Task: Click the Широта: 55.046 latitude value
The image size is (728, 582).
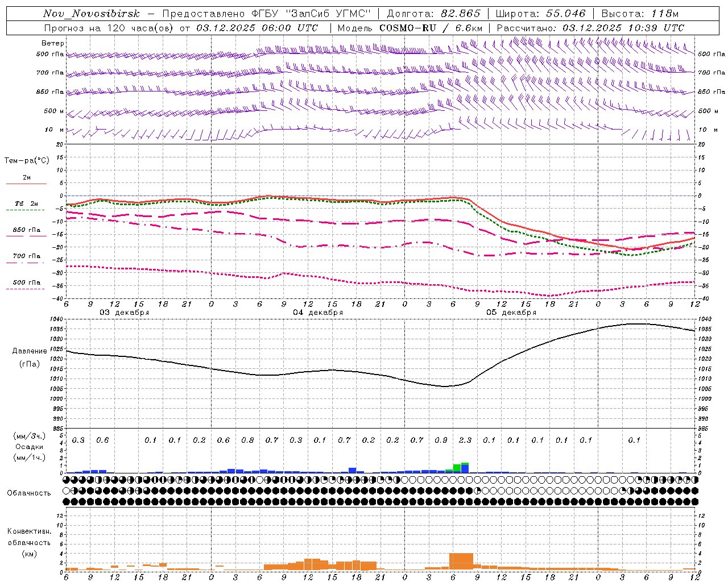Action: tap(541, 14)
